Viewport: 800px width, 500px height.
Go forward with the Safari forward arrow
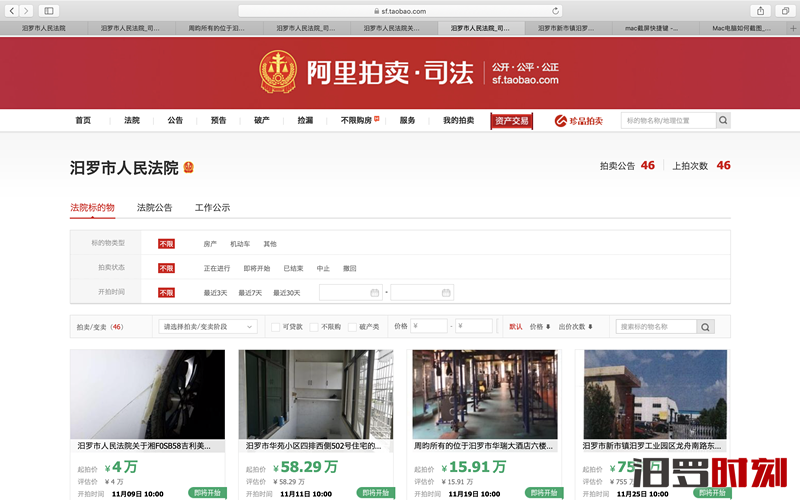pos(26,11)
